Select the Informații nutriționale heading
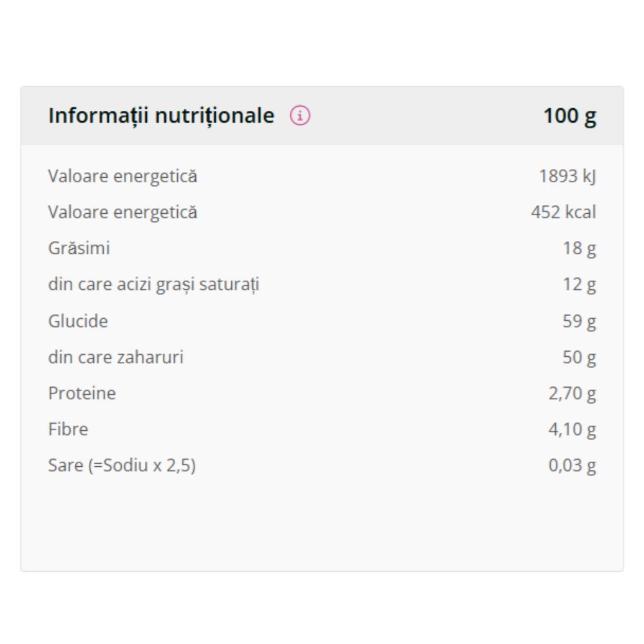644x644 pixels. coord(161,116)
